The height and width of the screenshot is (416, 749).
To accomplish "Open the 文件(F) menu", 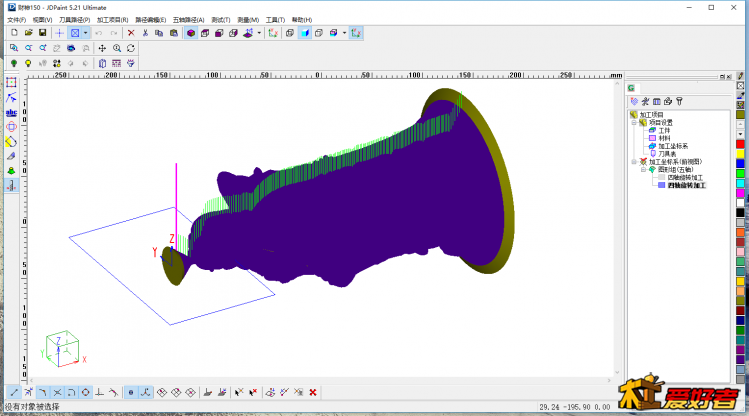I will coord(16,20).
